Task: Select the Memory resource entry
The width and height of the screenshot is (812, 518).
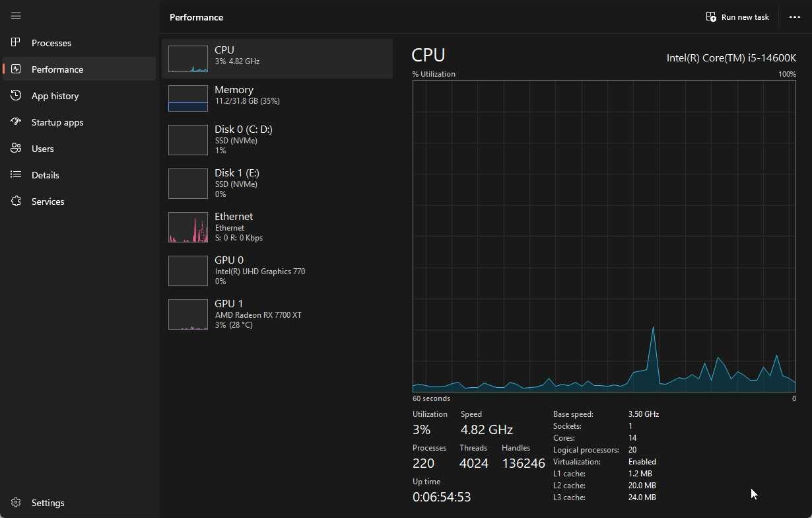Action: coord(277,98)
